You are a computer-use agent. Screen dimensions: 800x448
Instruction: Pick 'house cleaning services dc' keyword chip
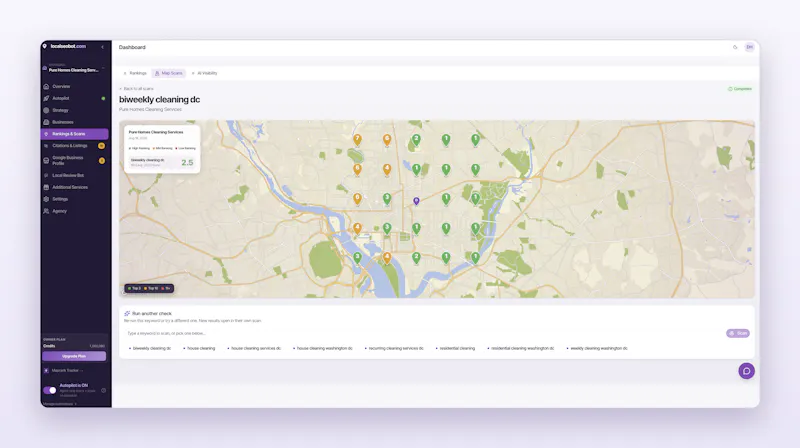254,349
